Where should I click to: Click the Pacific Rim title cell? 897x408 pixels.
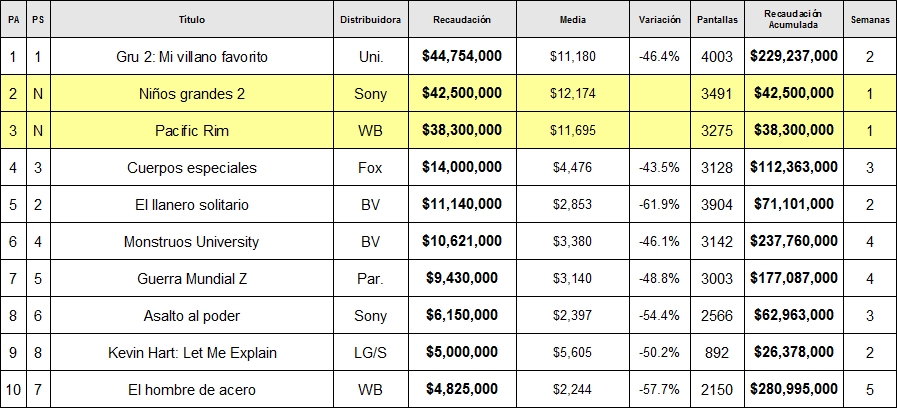[191, 131]
